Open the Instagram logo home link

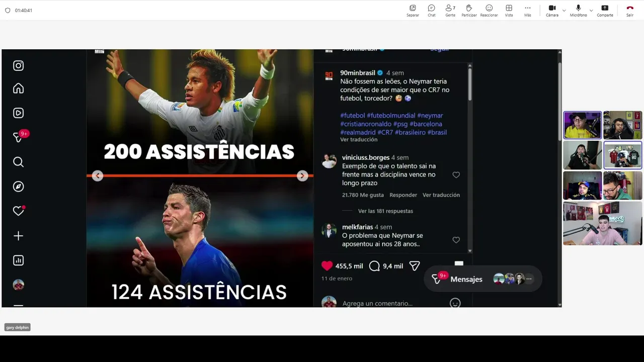click(x=19, y=65)
